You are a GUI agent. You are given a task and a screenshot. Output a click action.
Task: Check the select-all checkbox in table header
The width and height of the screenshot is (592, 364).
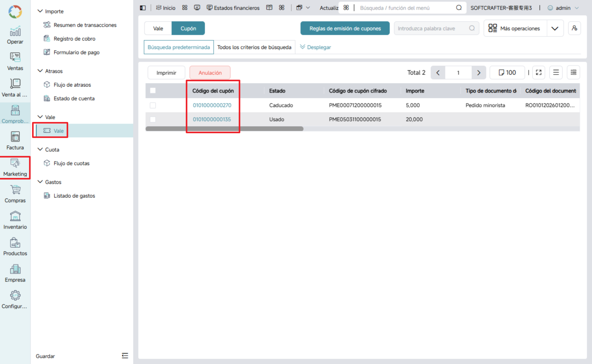pos(153,91)
